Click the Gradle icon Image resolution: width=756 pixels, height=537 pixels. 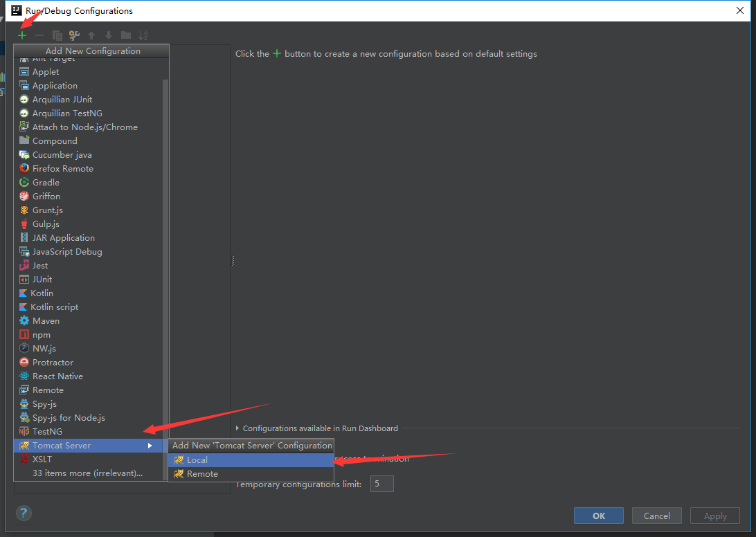(x=24, y=182)
